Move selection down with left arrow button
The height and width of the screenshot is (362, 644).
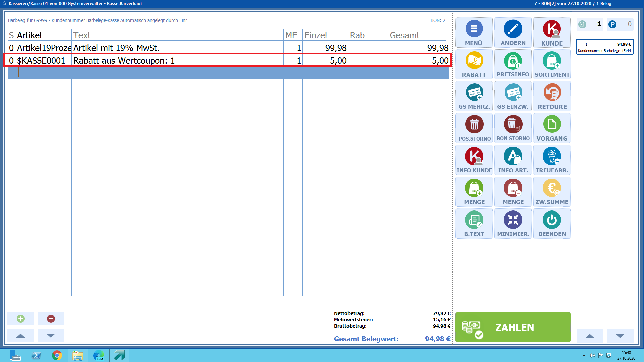click(51, 336)
